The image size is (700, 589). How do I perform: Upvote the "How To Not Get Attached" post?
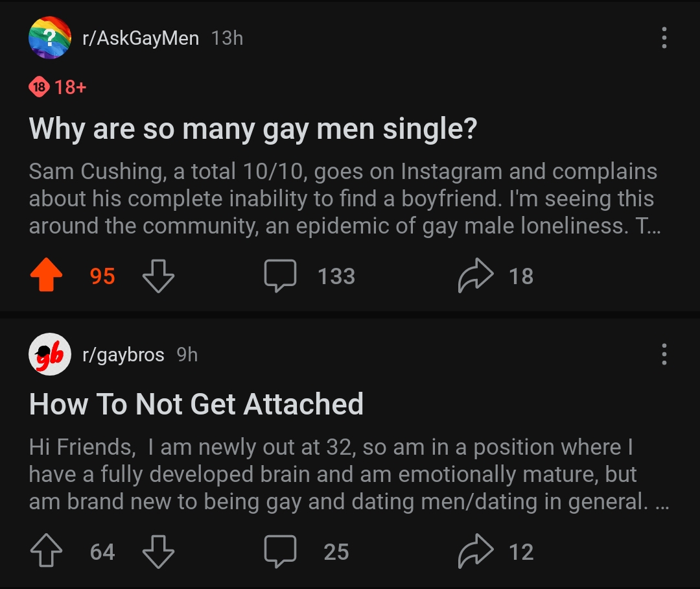[47, 552]
